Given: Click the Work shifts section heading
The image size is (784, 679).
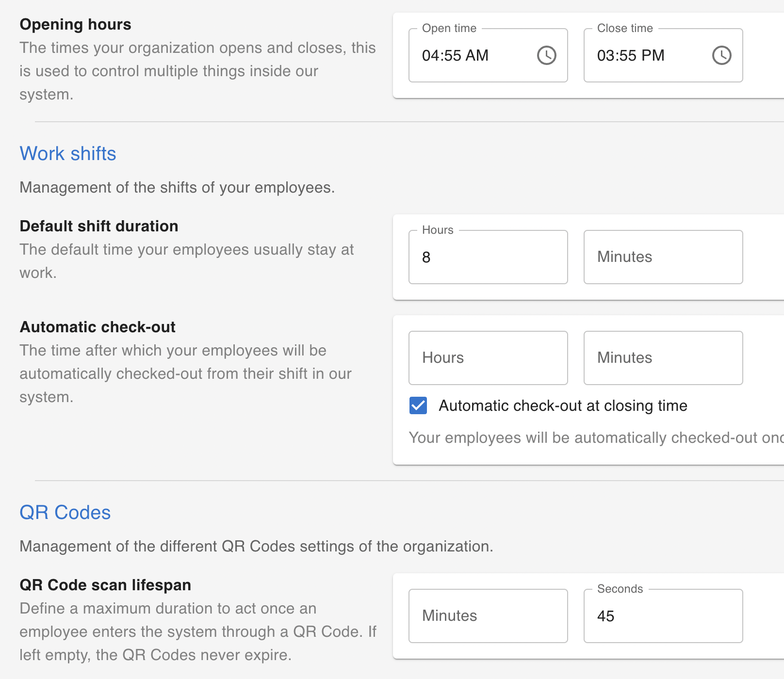Looking at the screenshot, I should (x=68, y=154).
